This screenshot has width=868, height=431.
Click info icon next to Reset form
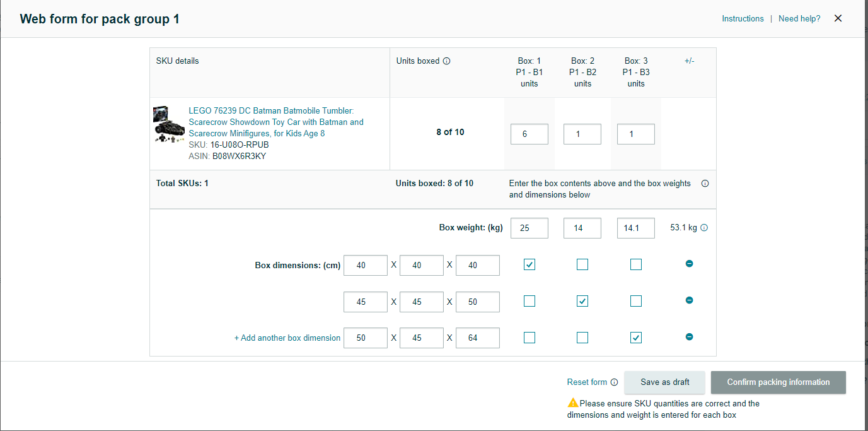pos(614,382)
